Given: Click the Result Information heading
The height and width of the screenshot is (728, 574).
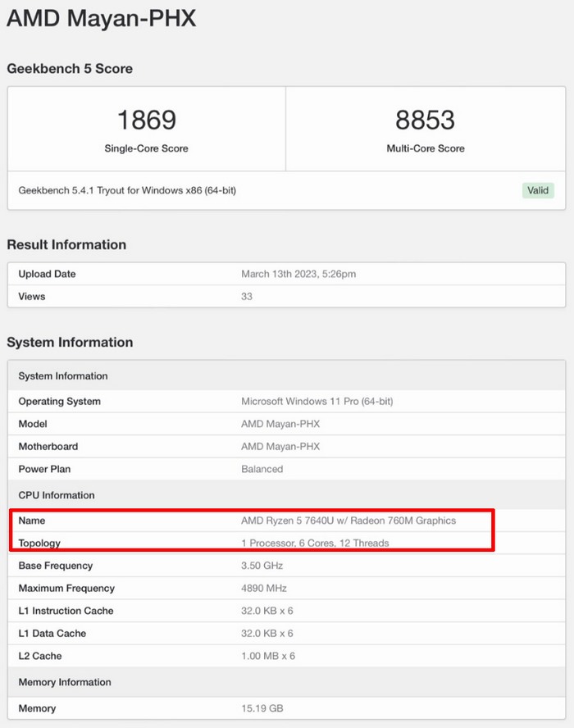Looking at the screenshot, I should pyautogui.click(x=66, y=244).
